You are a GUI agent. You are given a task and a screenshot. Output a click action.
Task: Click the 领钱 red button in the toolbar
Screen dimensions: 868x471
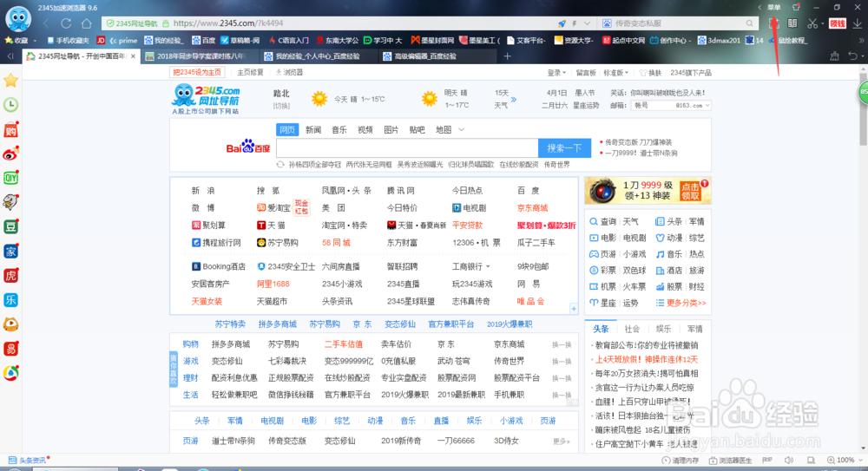tap(837, 23)
